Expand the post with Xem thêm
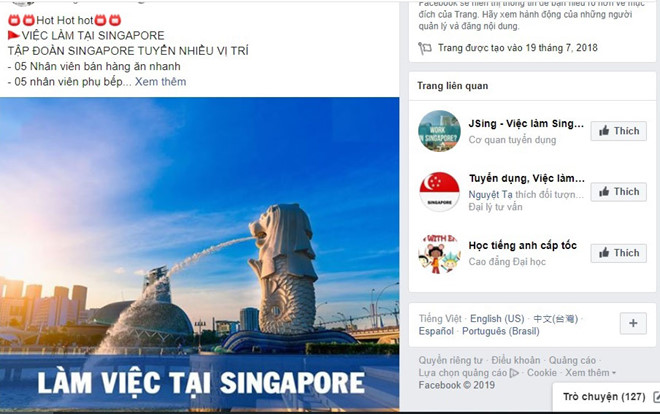Image resolution: width=660 pixels, height=414 pixels. click(160, 82)
